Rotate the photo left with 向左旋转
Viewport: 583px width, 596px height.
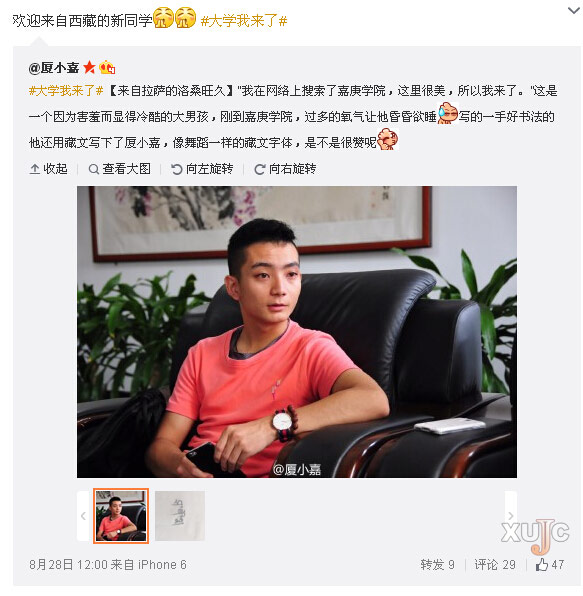[202, 169]
